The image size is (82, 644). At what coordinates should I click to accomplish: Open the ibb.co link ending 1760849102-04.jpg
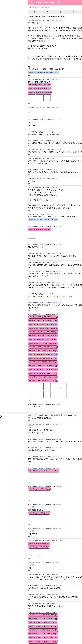pyautogui.click(x=43, y=381)
